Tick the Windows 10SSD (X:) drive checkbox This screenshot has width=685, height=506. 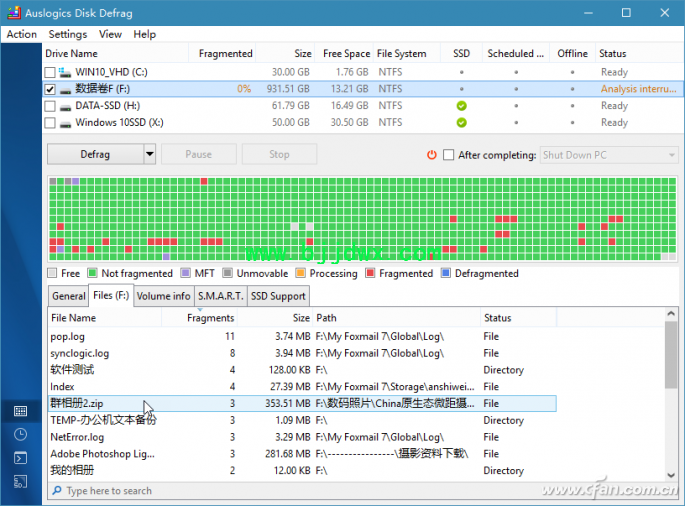[50, 123]
